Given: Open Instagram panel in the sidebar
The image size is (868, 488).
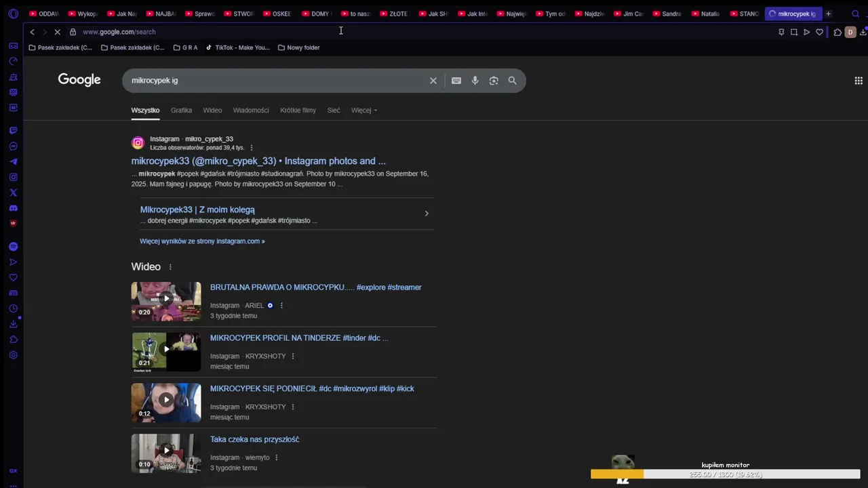Looking at the screenshot, I should pyautogui.click(x=13, y=178).
